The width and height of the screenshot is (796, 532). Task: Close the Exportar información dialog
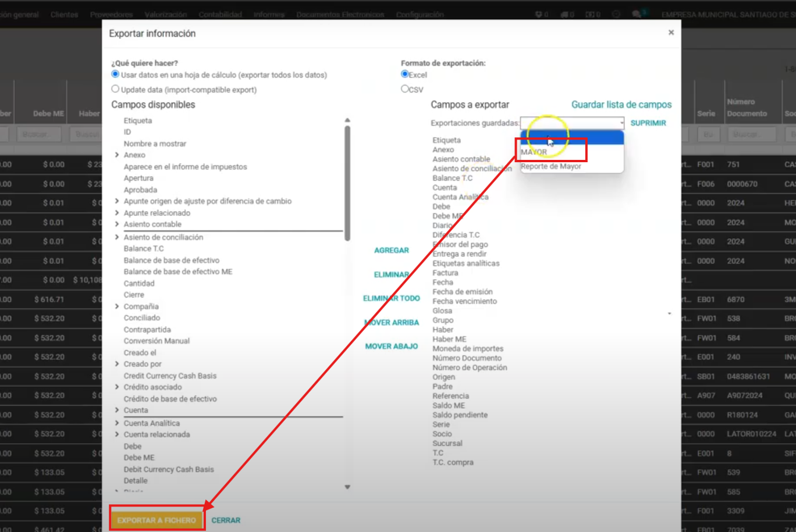(x=671, y=33)
